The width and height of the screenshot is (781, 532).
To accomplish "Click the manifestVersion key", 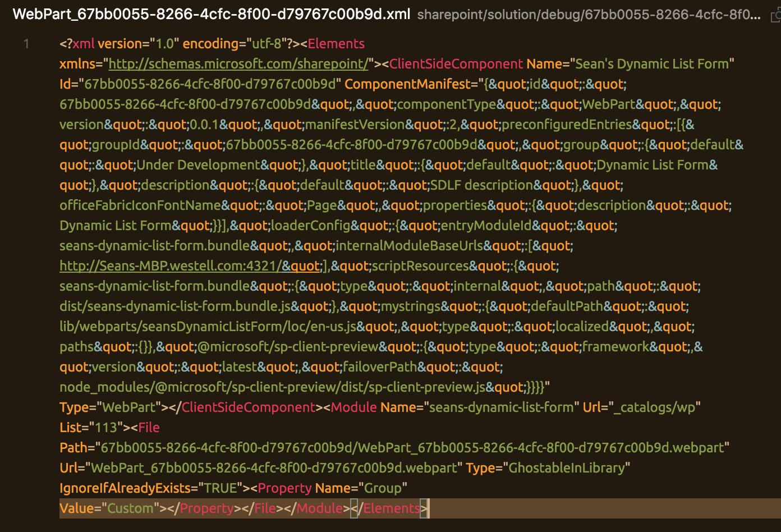I will coord(355,125).
